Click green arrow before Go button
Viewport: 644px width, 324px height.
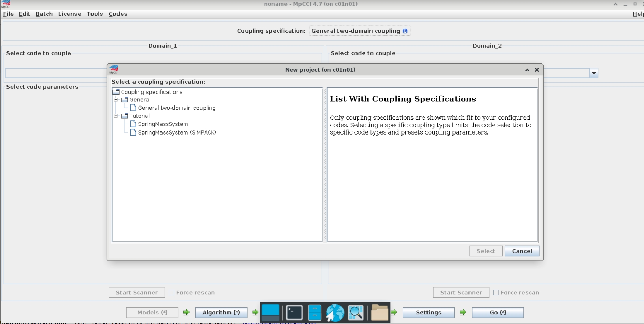tap(463, 312)
